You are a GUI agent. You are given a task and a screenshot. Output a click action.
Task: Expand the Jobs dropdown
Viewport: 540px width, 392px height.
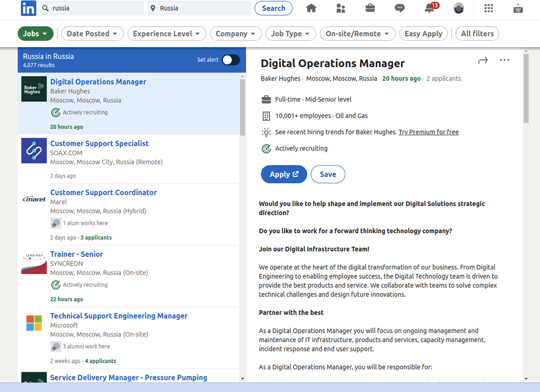[x=35, y=34]
